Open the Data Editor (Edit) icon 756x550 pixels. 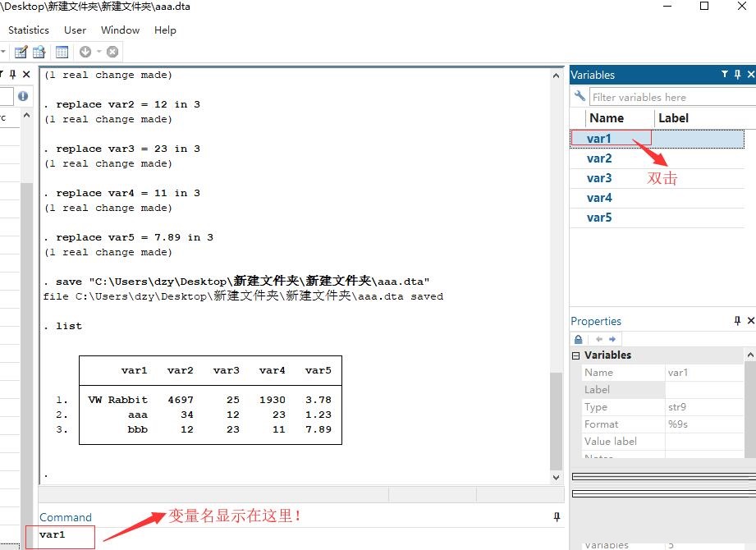(x=21, y=52)
